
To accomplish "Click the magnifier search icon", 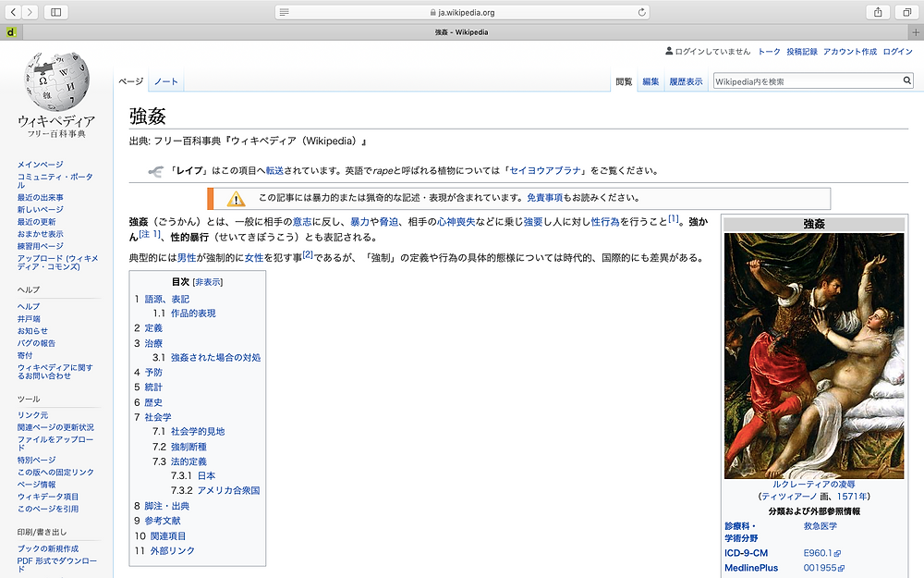I will click(907, 80).
